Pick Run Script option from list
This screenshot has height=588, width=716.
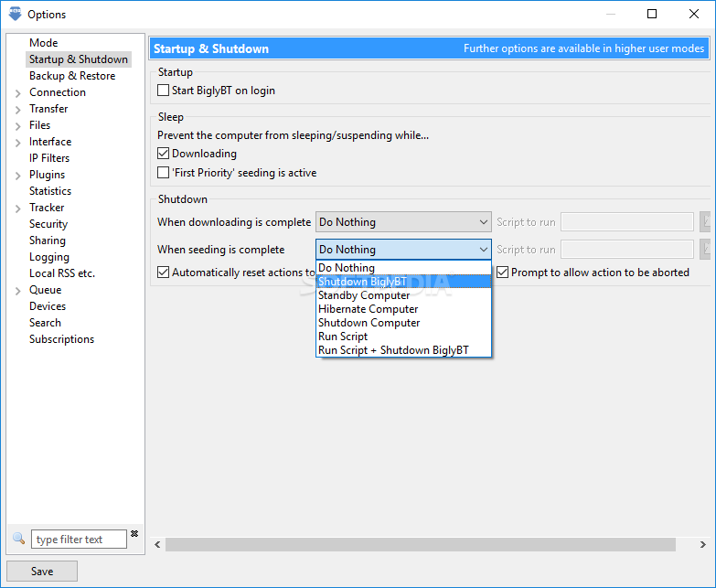pos(403,337)
